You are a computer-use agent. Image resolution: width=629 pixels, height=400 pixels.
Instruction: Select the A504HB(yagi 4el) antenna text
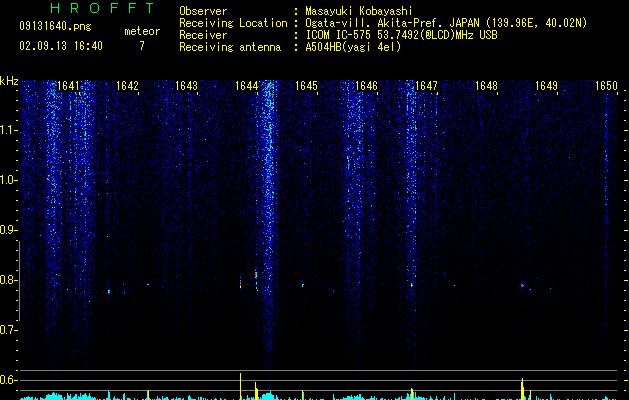[x=353, y=47]
